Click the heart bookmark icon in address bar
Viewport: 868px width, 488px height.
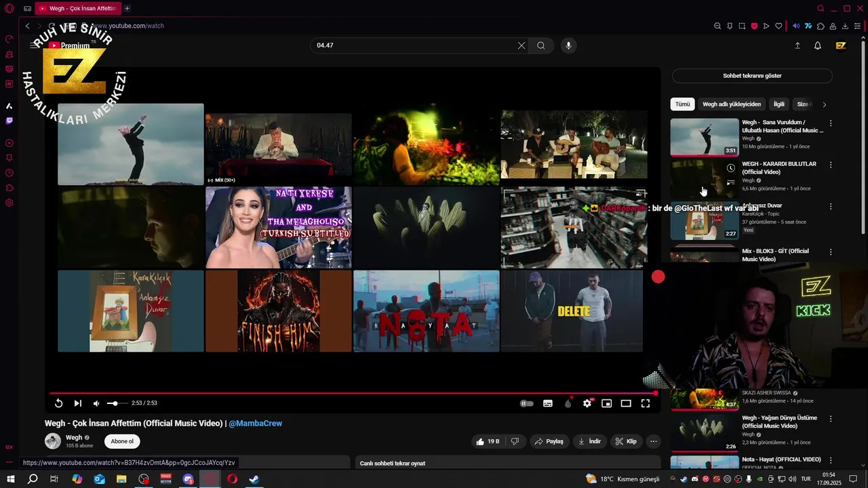(x=778, y=26)
